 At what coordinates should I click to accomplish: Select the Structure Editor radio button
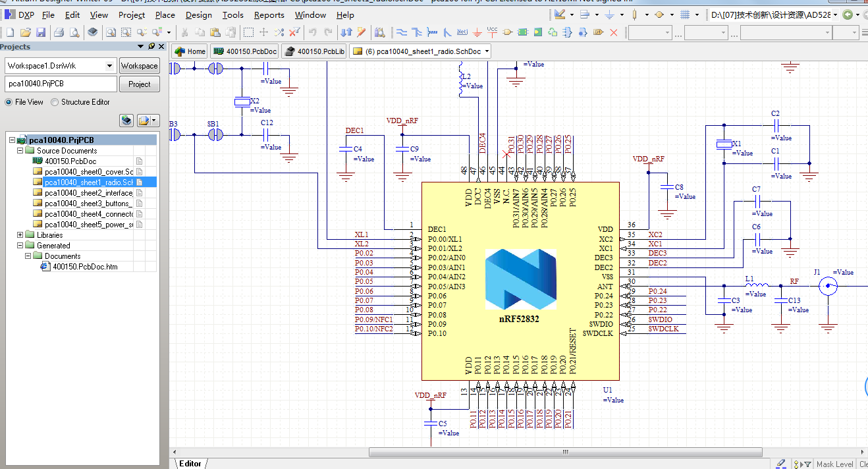tap(55, 102)
